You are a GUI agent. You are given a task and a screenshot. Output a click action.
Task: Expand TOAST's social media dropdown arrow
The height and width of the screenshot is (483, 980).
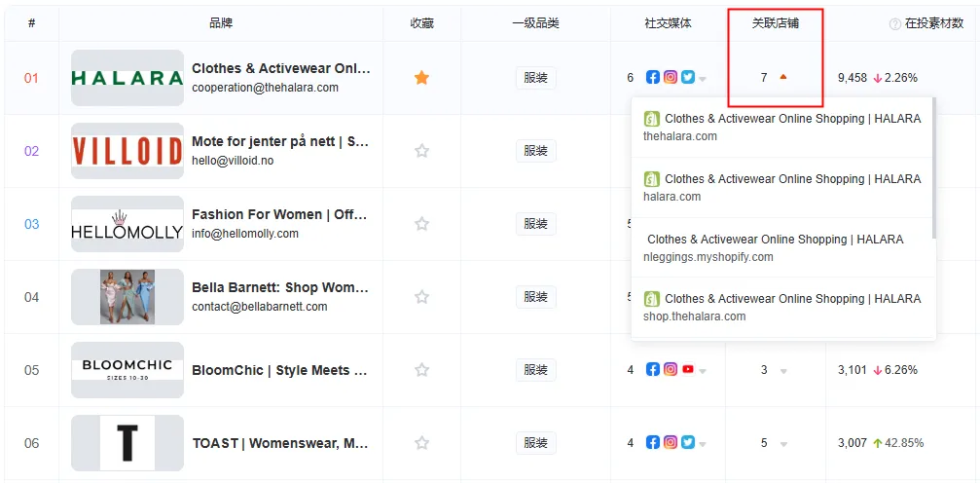[x=703, y=444]
